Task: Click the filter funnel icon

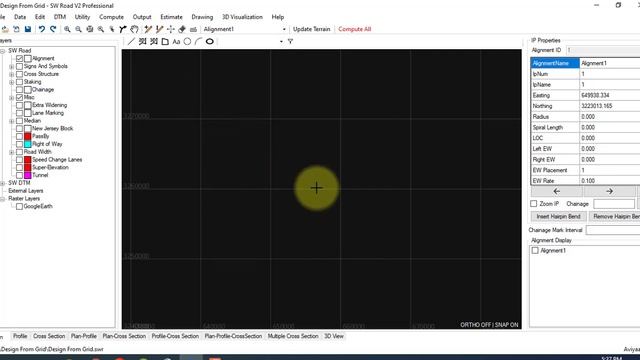Action: [x=290, y=42]
